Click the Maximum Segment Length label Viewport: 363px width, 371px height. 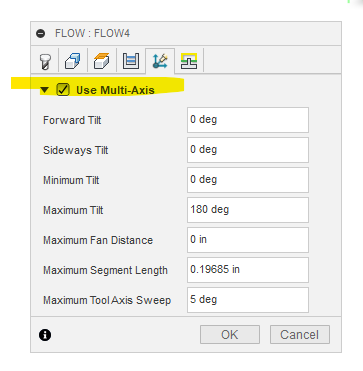point(105,270)
